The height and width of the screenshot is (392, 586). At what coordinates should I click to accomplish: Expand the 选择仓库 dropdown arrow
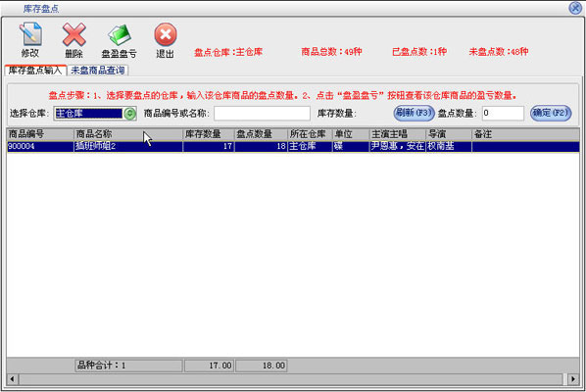[x=129, y=114]
